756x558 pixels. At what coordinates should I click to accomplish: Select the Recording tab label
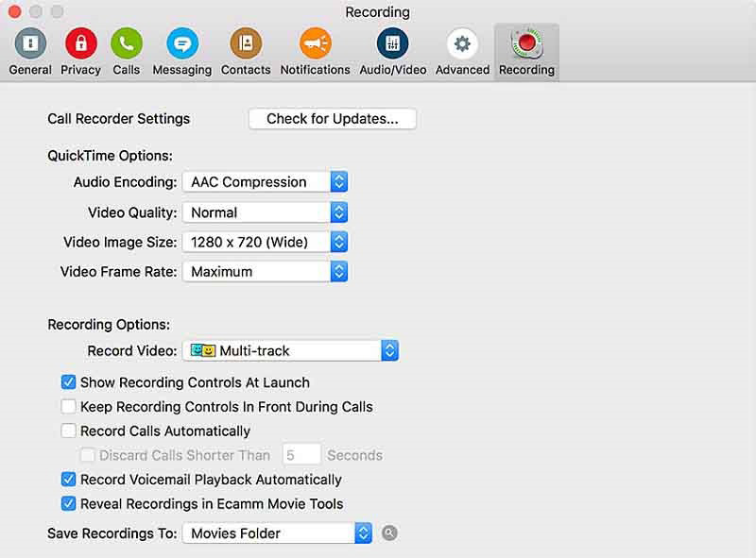point(526,70)
